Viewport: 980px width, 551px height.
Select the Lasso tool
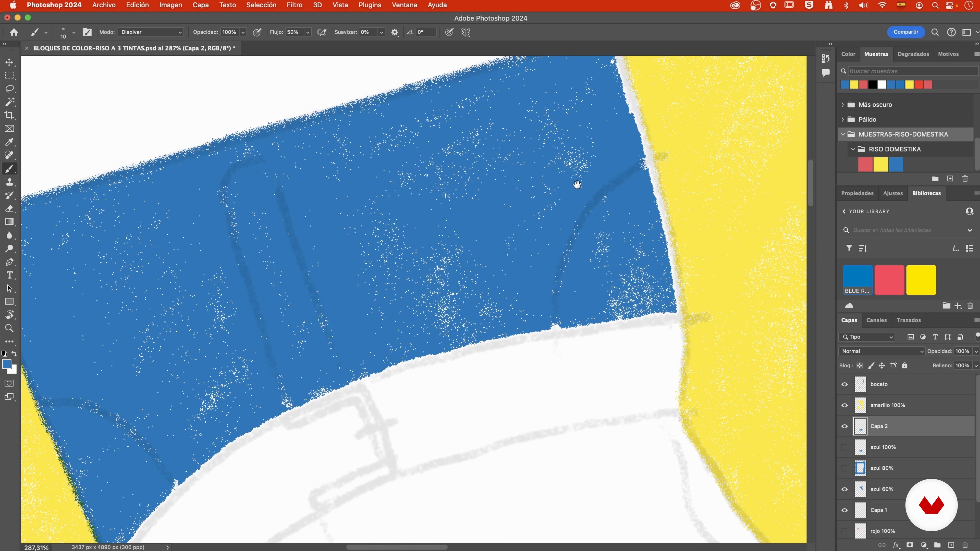(x=10, y=89)
